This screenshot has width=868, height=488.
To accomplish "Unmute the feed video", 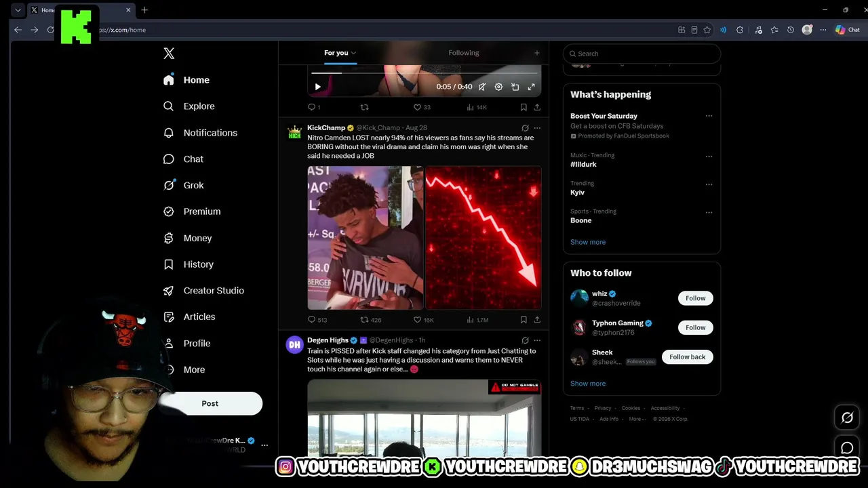I will pos(482,87).
